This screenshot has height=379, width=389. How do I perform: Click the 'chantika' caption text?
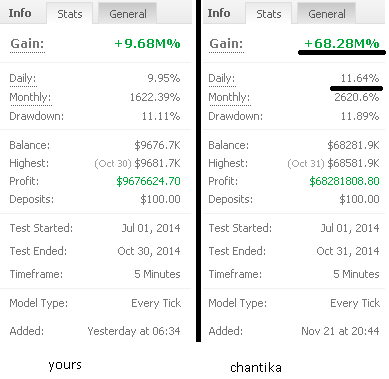point(256,367)
